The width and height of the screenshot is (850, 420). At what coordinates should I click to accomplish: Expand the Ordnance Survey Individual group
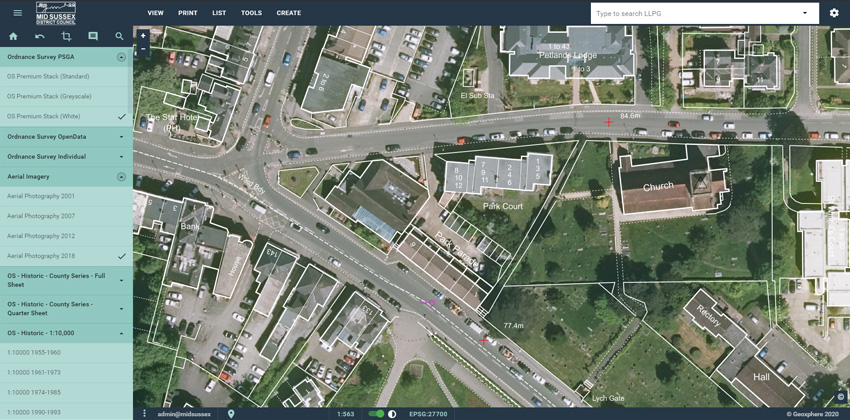(121, 157)
